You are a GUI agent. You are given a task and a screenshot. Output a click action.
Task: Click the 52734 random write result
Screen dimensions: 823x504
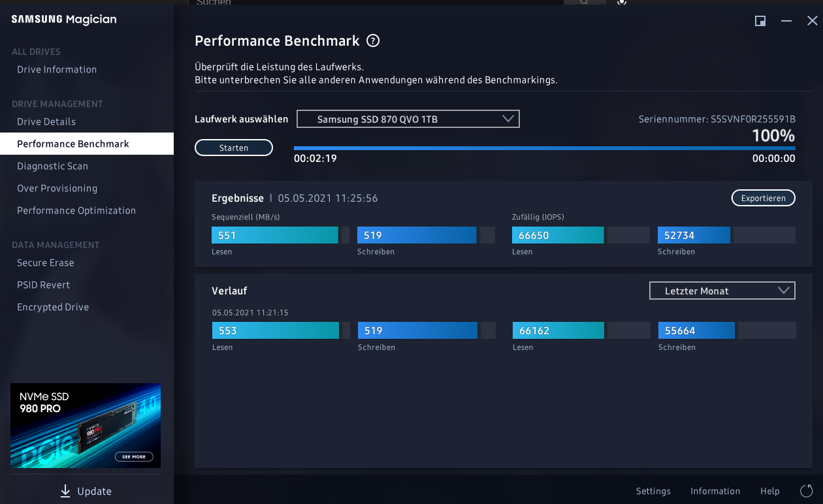[726, 235]
